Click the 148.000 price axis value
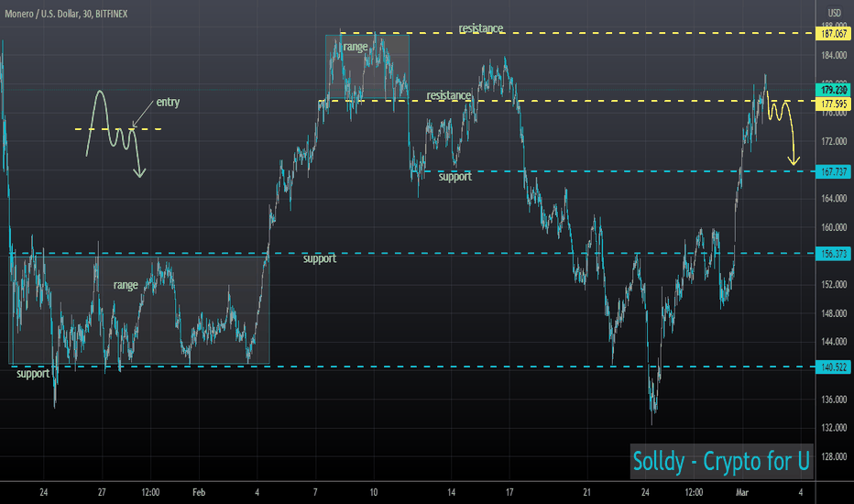Screen dimensions: 854x504 pos(834,313)
